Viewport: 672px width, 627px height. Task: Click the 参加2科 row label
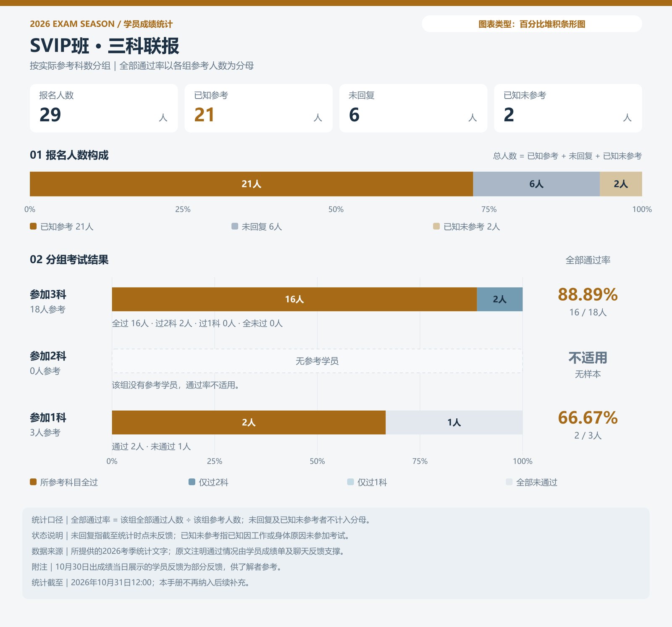click(x=48, y=356)
